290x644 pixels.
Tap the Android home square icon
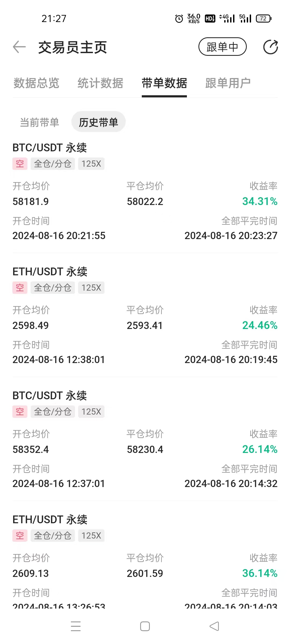tap(145, 626)
